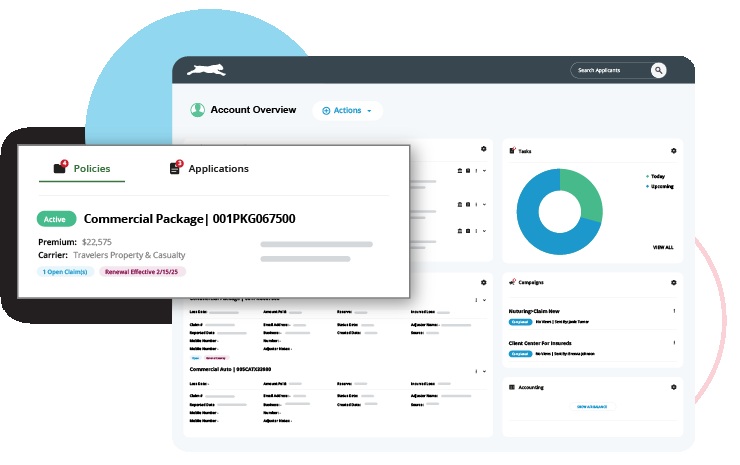The width and height of the screenshot is (740, 465).
Task: Click the Completed badge under Nurturing>Claim New
Action: (520, 321)
